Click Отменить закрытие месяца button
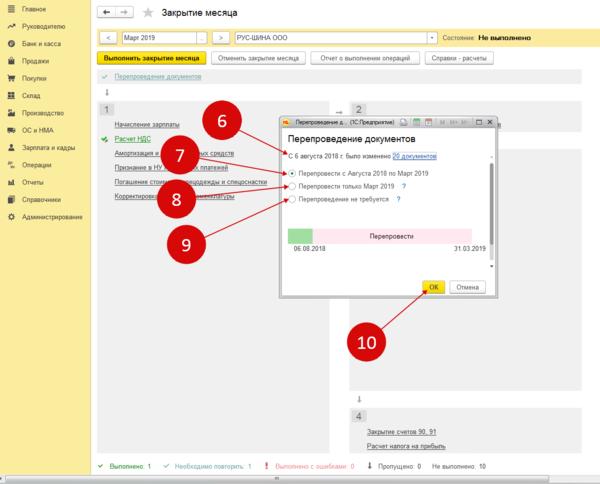The image size is (600, 484). coord(258,58)
